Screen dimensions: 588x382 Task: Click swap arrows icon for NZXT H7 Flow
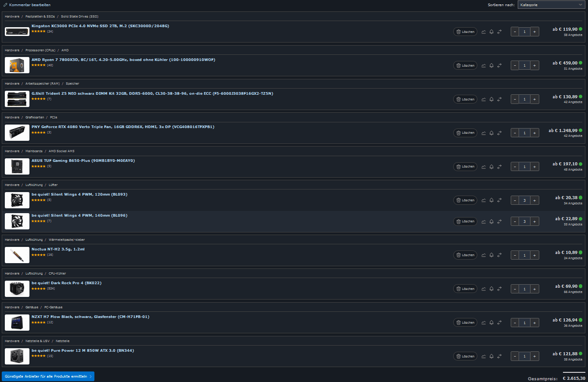coord(499,323)
